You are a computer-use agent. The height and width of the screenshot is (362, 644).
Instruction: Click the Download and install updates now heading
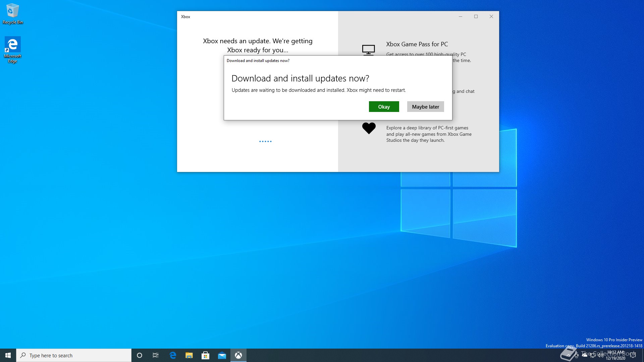tap(300, 78)
